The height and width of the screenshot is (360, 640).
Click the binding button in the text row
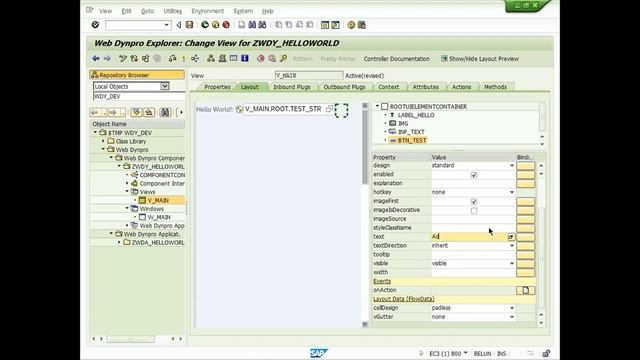tap(525, 237)
